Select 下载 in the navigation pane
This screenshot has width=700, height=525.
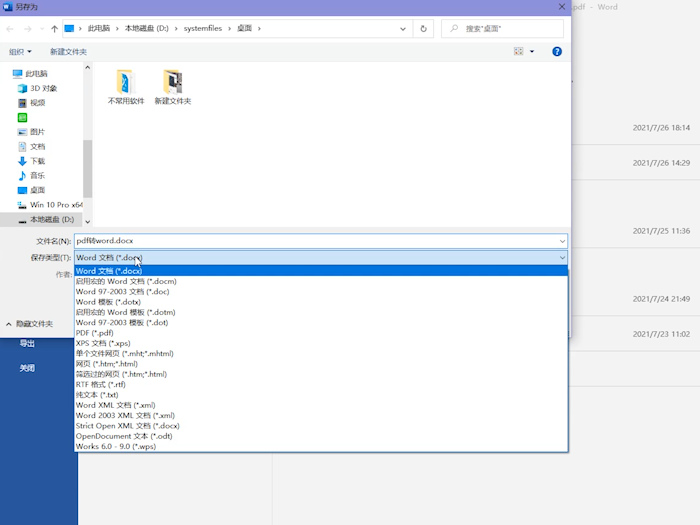[37, 161]
